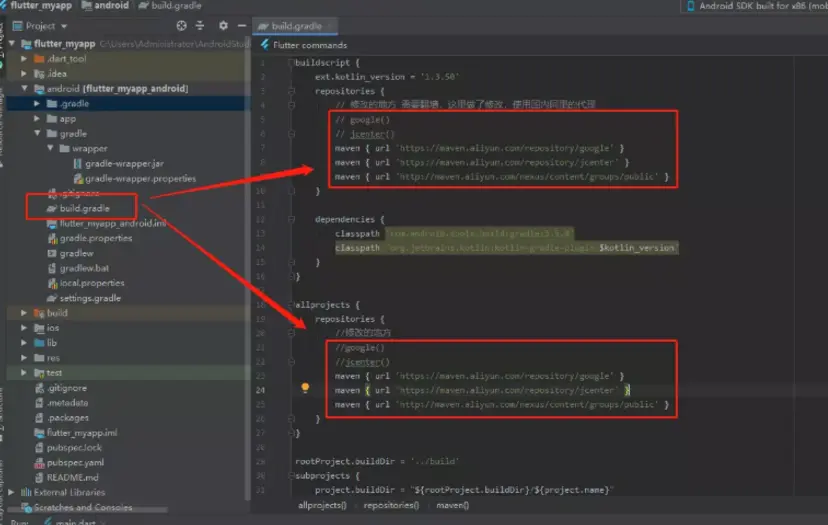Viewport: 828px width, 525px height.
Task: Click the main.dart run tab at bottom
Action: click(x=76, y=522)
